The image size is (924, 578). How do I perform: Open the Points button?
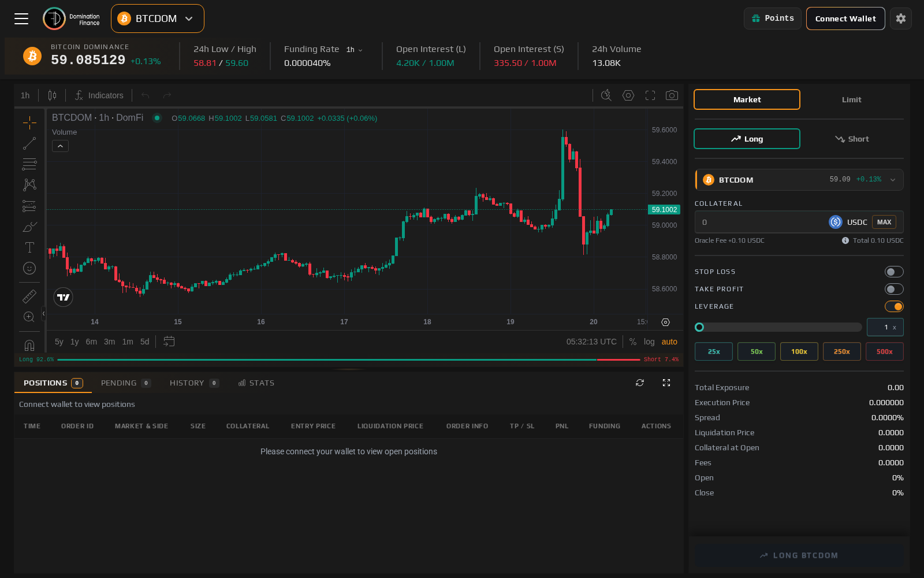[x=773, y=18]
